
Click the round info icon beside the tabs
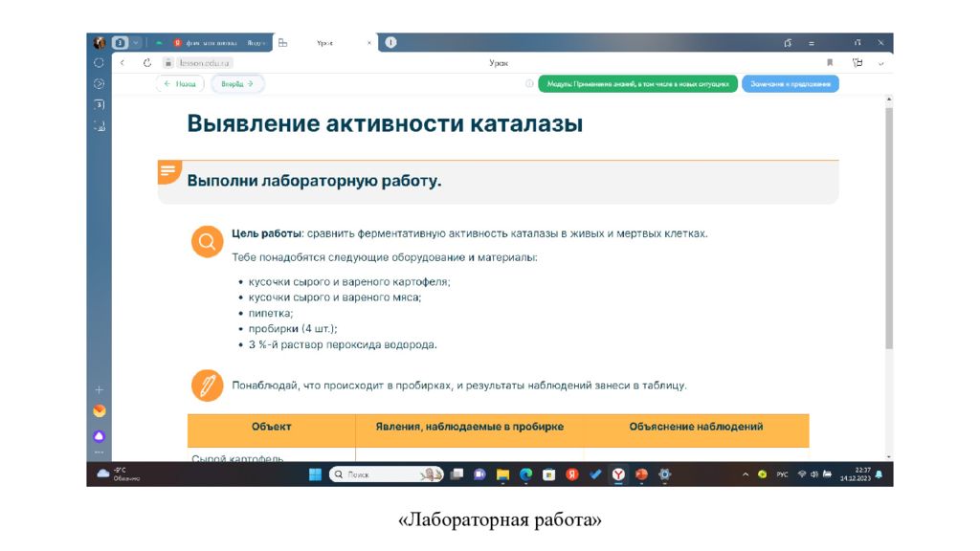[390, 42]
